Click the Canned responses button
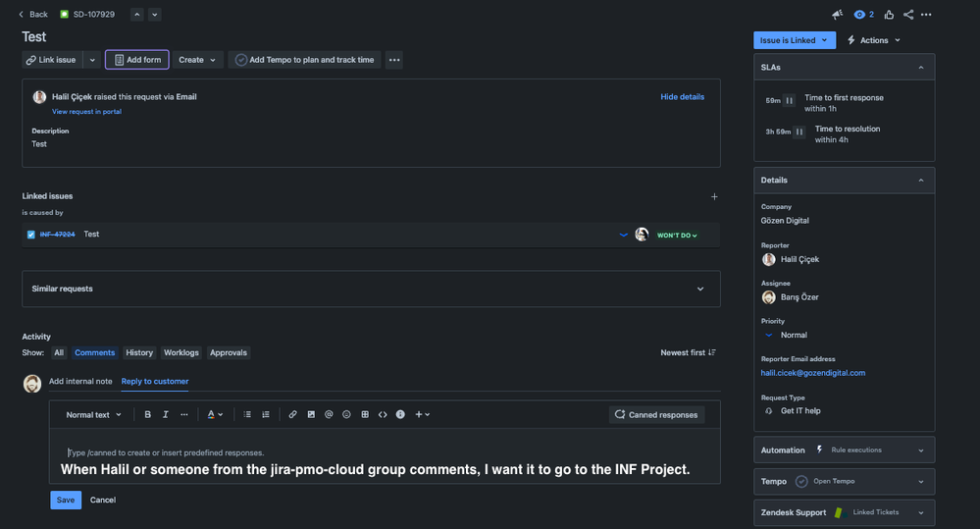This screenshot has height=529, width=980. click(x=657, y=414)
